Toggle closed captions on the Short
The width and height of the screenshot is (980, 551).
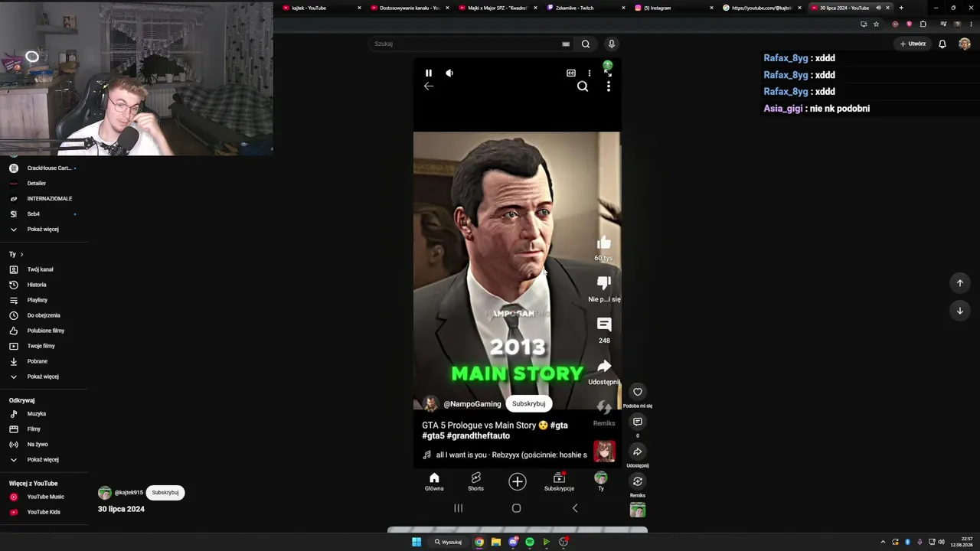click(x=571, y=73)
